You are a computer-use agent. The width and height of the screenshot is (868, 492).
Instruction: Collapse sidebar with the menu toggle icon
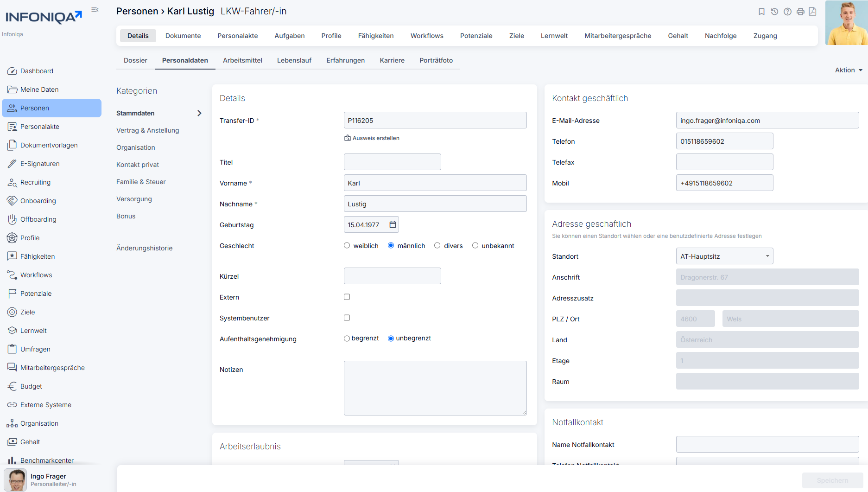pyautogui.click(x=95, y=10)
